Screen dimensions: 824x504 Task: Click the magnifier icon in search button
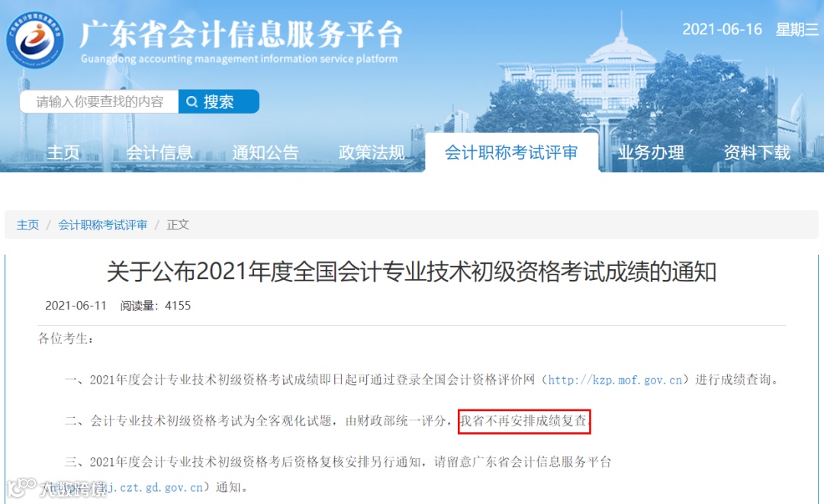(192, 101)
